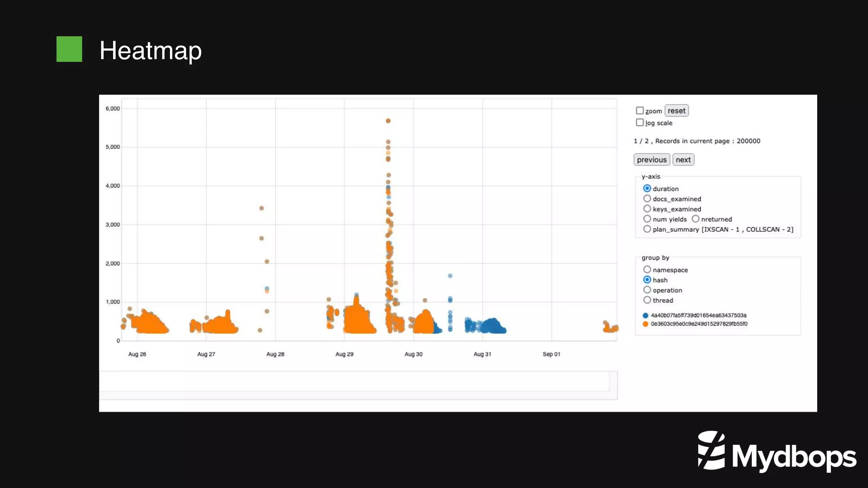This screenshot has width=868, height=488.
Task: Select plan_summary IXSCAN/COLLSCAN option
Action: coord(647,229)
